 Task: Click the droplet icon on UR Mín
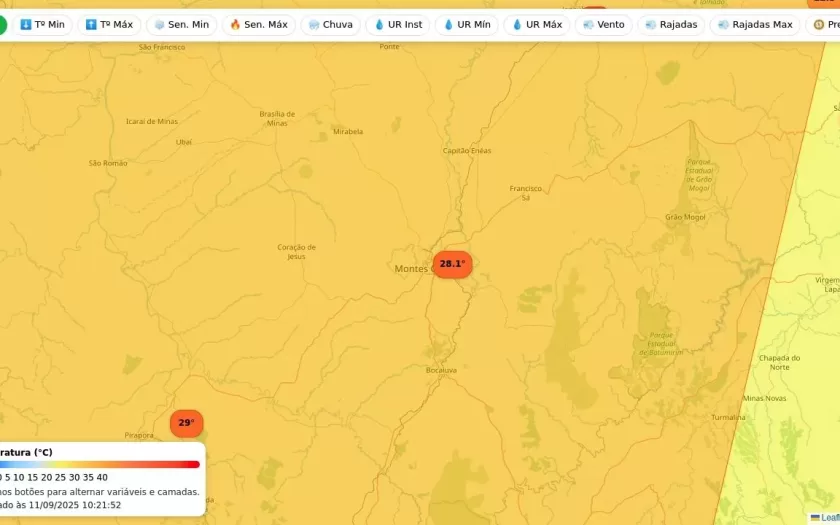tap(448, 25)
